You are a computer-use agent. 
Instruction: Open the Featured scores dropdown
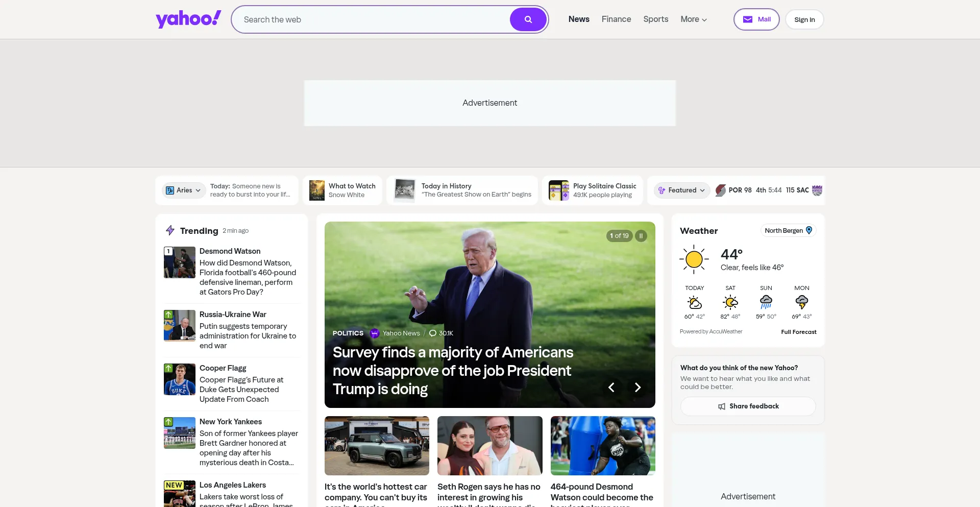pos(682,190)
